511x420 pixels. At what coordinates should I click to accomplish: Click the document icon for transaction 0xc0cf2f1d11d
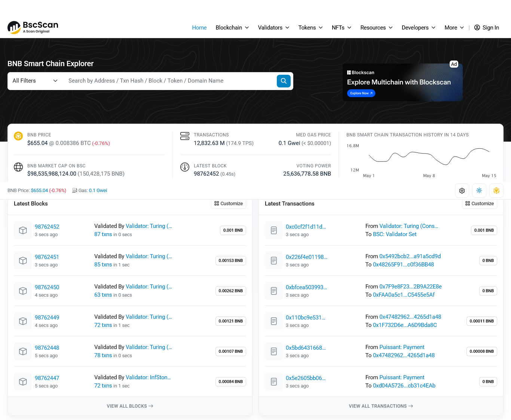point(274,230)
